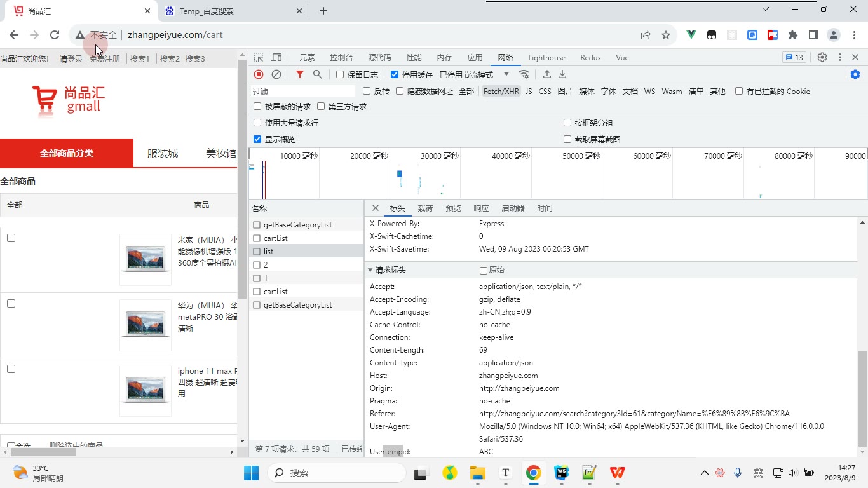
Task: Open the 控制台 DevTools tab
Action: pos(341,57)
